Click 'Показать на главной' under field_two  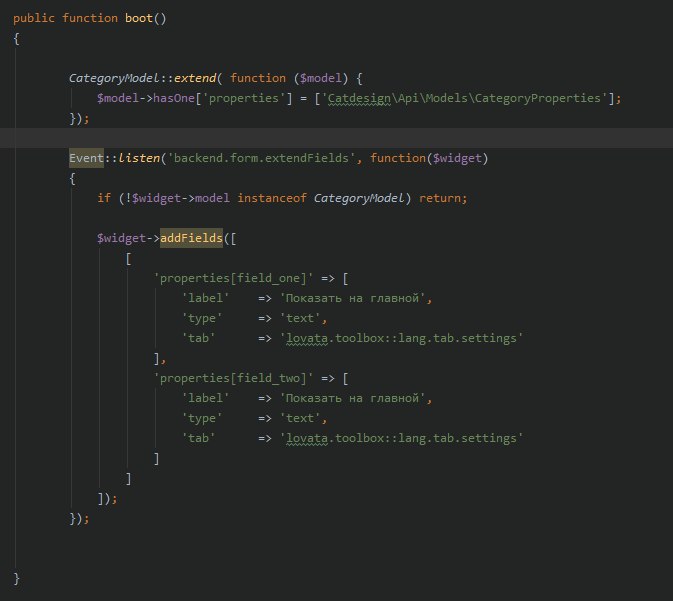pyautogui.click(x=352, y=398)
